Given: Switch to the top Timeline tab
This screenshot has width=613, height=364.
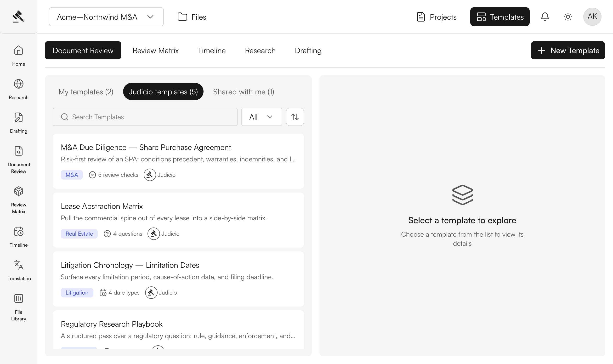Looking at the screenshot, I should pyautogui.click(x=212, y=50).
